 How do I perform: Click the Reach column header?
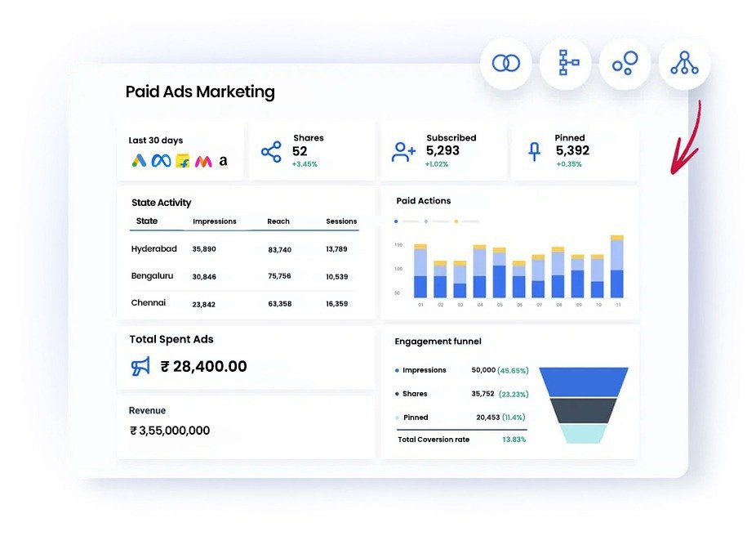pyautogui.click(x=278, y=221)
